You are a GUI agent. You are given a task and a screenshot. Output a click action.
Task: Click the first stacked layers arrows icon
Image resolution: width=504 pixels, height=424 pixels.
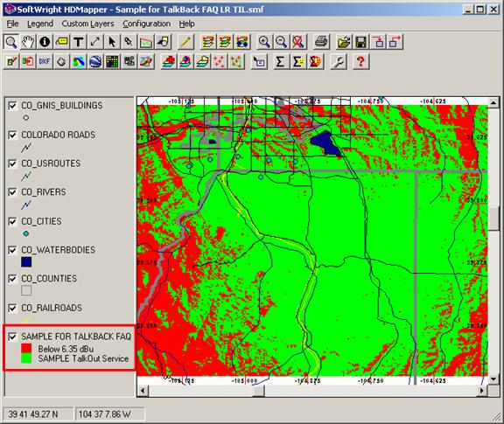pyautogui.click(x=208, y=42)
